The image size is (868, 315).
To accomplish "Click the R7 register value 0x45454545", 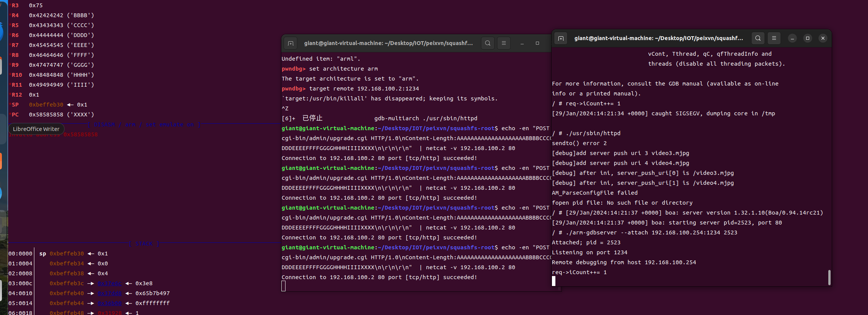I will click(x=46, y=45).
